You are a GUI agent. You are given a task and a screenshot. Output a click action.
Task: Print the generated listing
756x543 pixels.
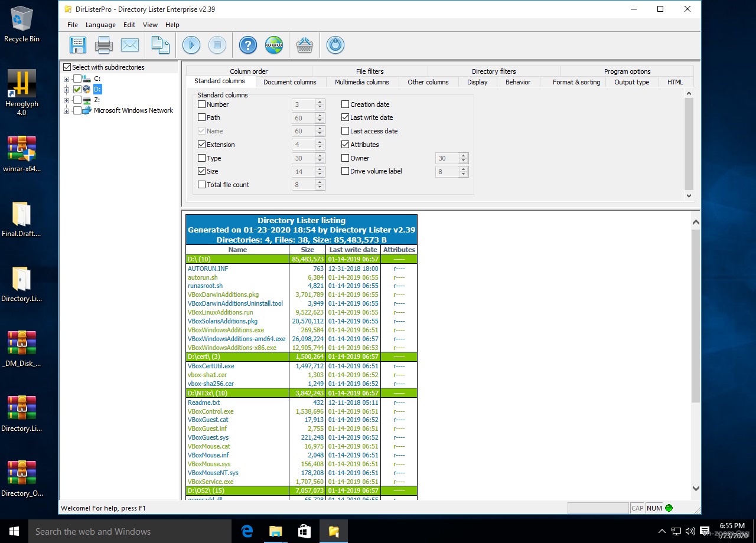(104, 44)
